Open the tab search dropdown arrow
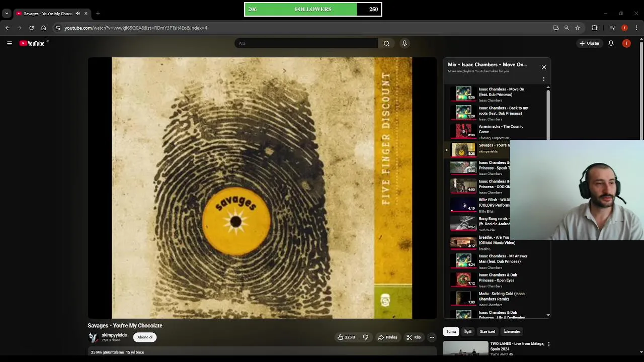 point(7,14)
